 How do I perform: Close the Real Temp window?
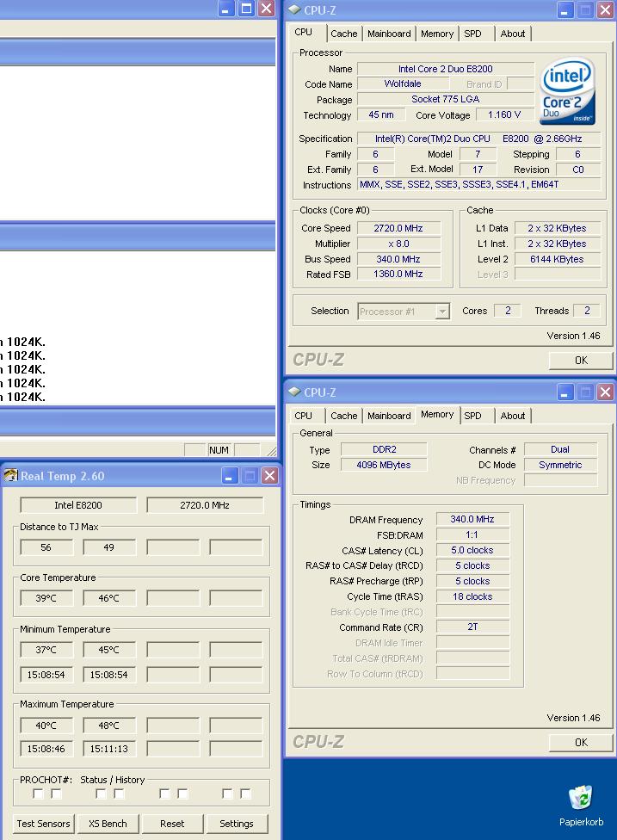[270, 476]
